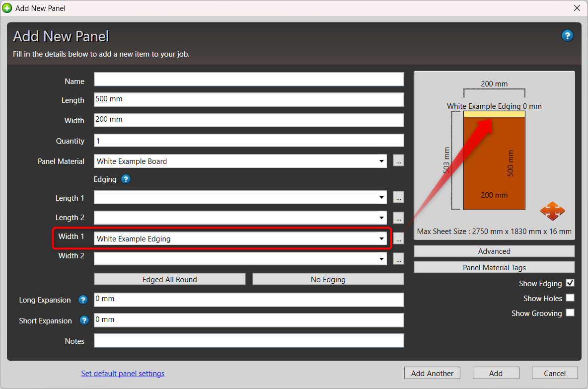
Task: Click the Add Another button
Action: 432,373
